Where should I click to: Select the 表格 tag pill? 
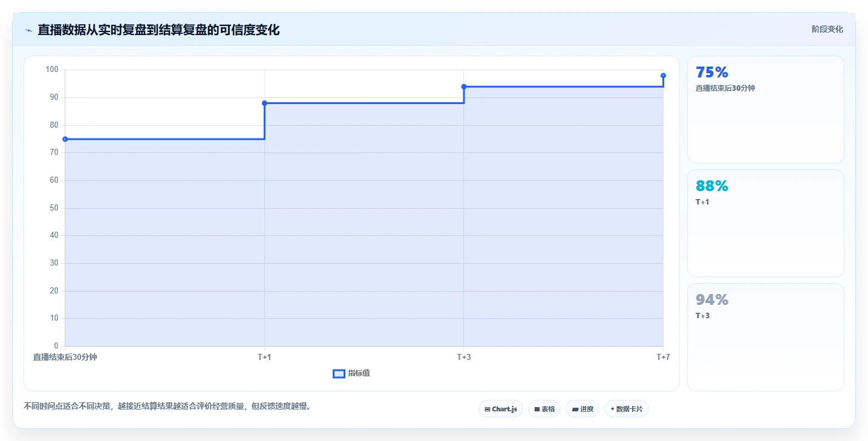click(544, 409)
